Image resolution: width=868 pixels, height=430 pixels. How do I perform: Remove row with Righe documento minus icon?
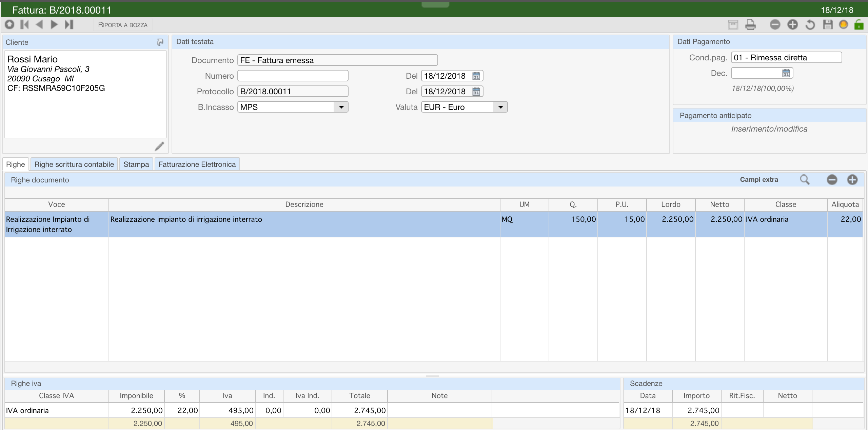pos(832,180)
